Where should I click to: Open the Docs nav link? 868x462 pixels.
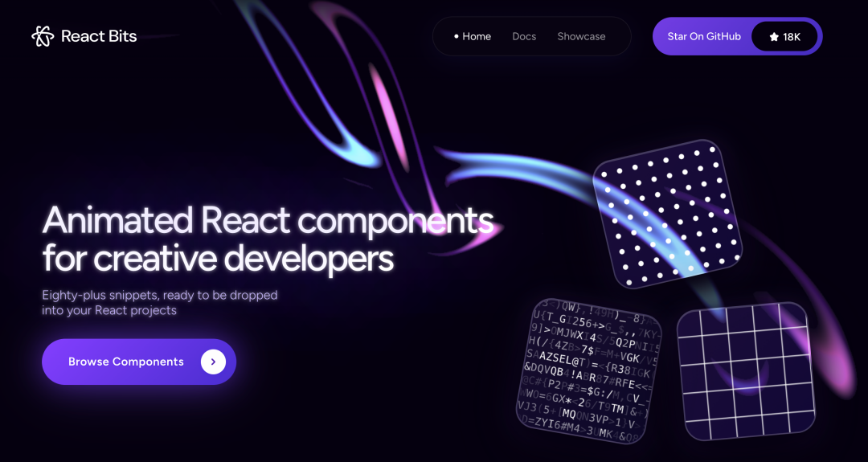(x=524, y=36)
